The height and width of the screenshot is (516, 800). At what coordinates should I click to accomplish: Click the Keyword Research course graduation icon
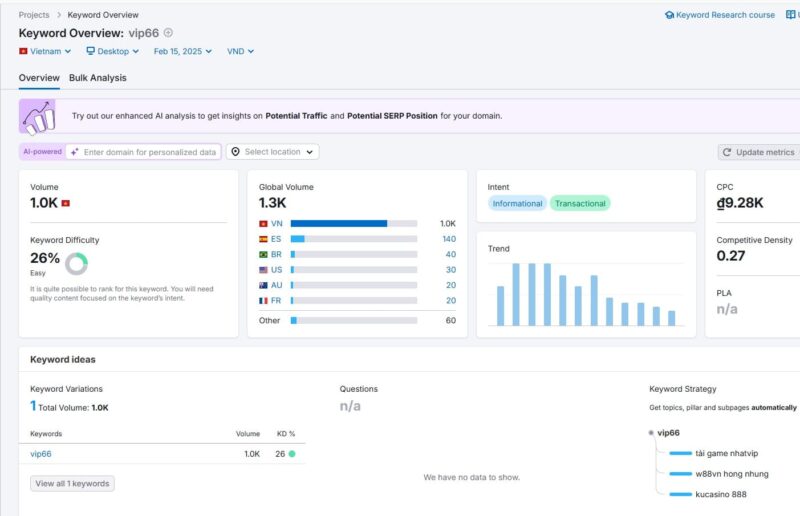pos(669,15)
